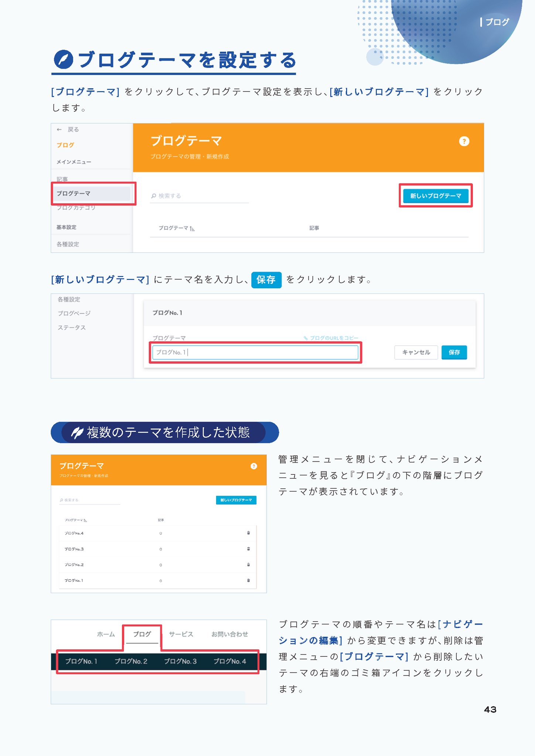Select ステータス in the sidebar

point(72,327)
